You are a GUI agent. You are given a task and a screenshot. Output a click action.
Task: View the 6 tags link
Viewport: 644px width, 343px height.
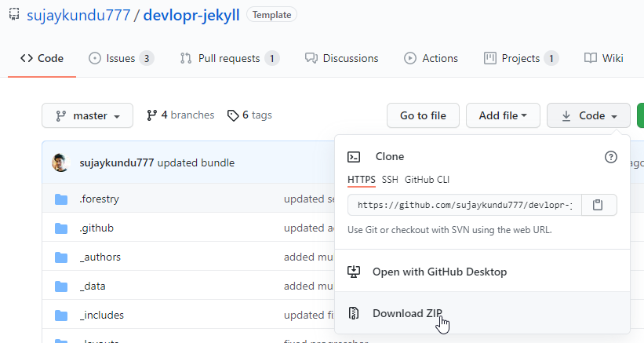pos(249,115)
